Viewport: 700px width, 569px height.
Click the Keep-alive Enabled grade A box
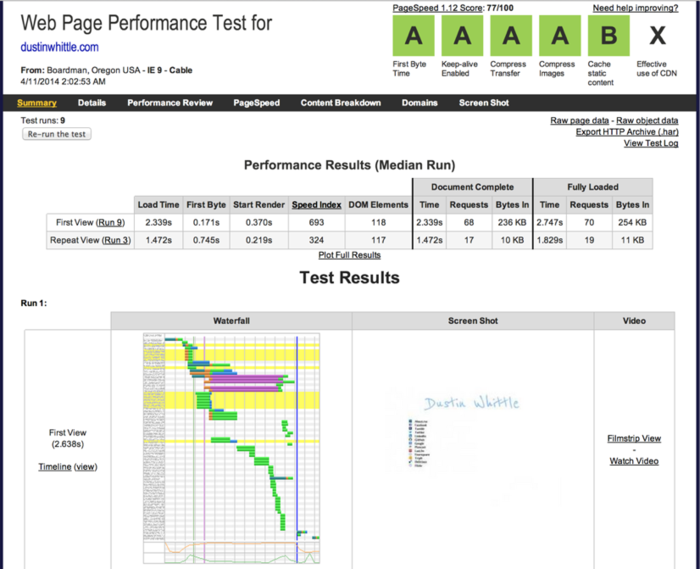[462, 35]
